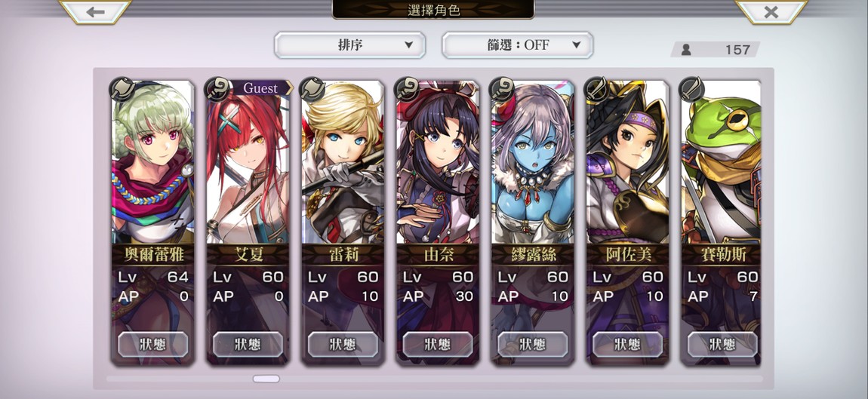Click the staff weapon icon on 艾夏's card
The height and width of the screenshot is (399, 868).
216,88
